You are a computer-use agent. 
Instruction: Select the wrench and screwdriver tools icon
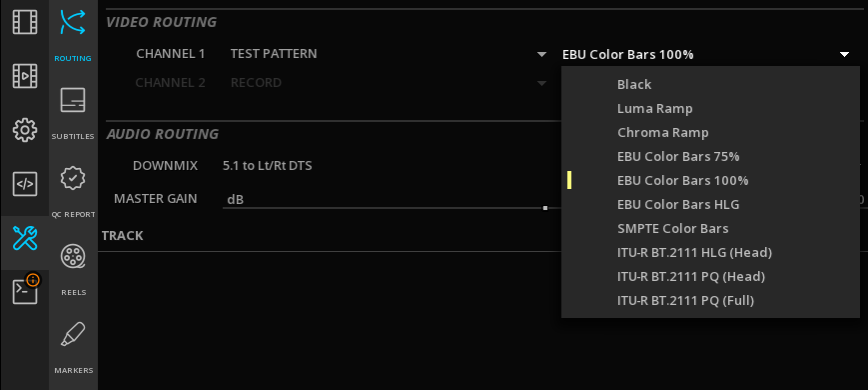tap(25, 238)
